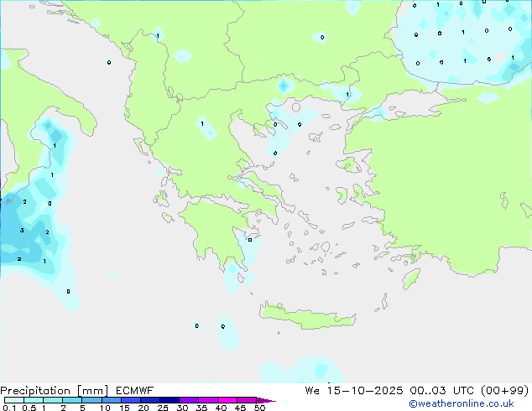Viewport: 532px width, 411px height.
Task: Pick the 10–15 mm blue legend swatch
Action: point(111,400)
